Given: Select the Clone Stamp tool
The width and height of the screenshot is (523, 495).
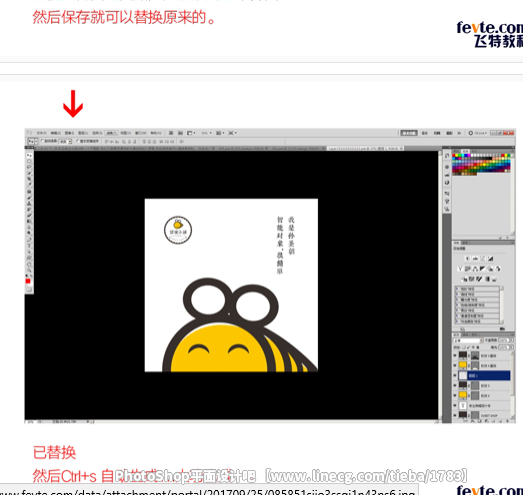Looking at the screenshot, I should [29, 203].
